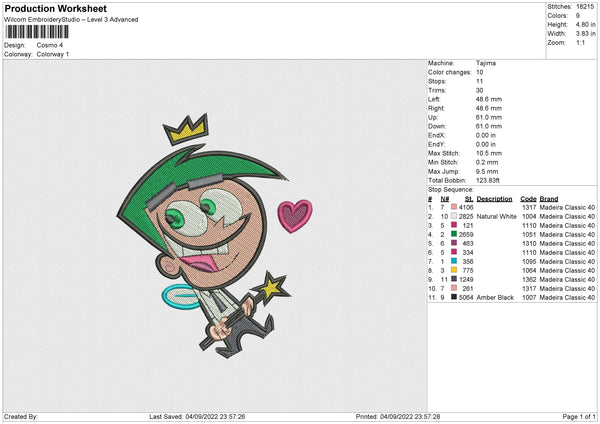Click the salmon swatch in stop row 1
This screenshot has width=600, height=424.
tap(454, 207)
